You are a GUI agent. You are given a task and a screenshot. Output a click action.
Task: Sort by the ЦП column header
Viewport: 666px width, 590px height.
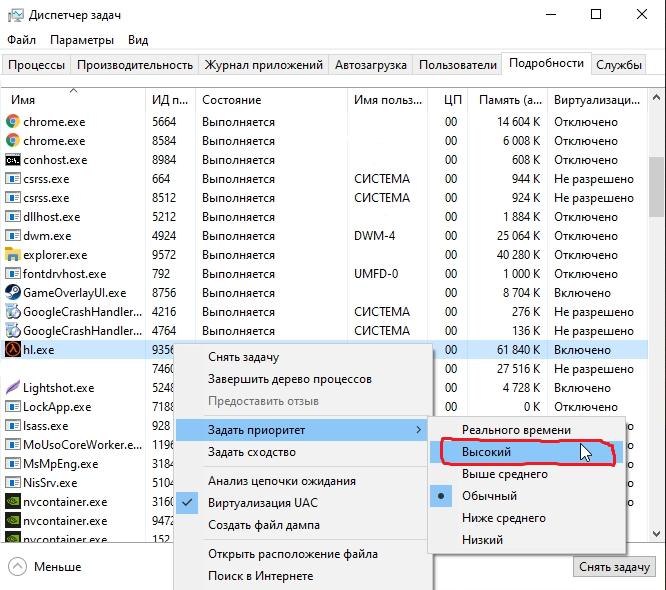tap(448, 100)
